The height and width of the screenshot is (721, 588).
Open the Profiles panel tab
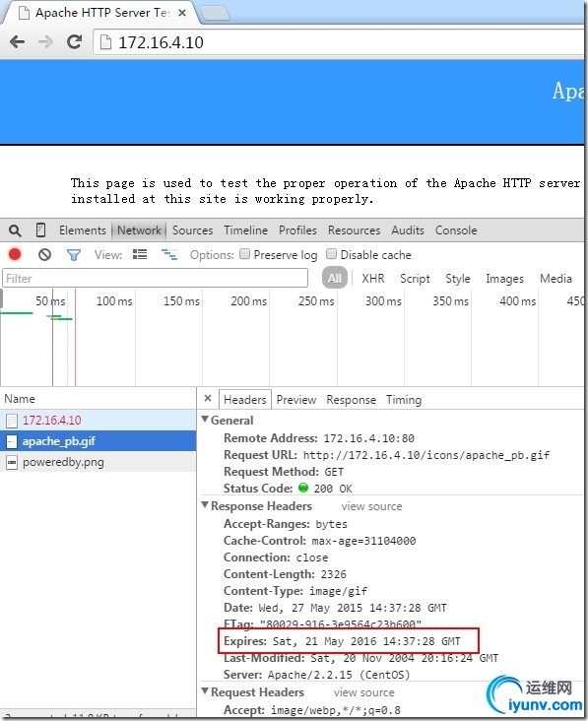point(297,230)
